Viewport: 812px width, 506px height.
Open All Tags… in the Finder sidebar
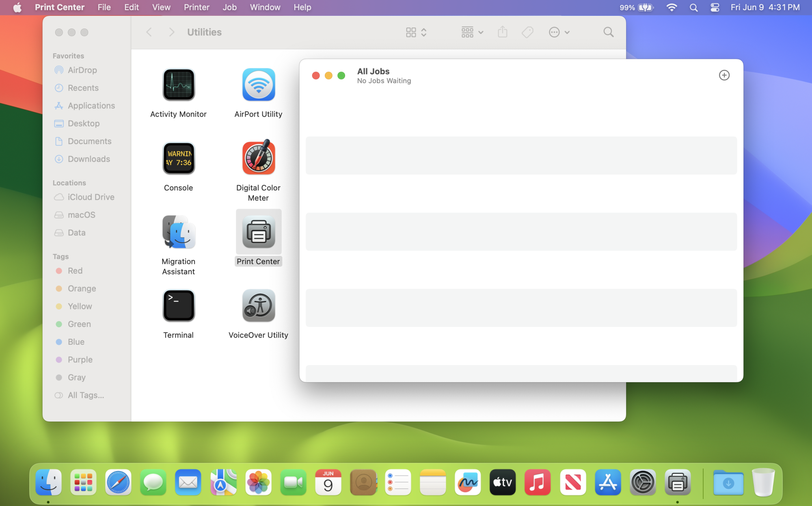tap(86, 395)
